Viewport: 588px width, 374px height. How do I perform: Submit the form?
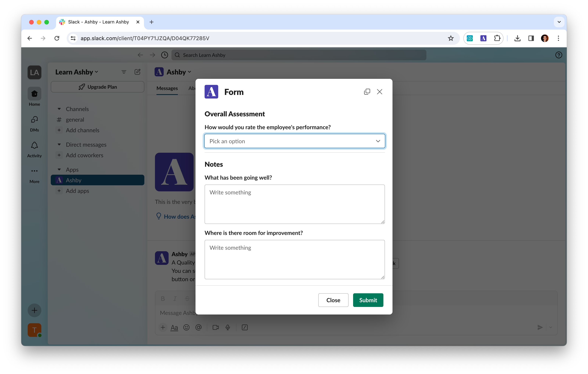368,300
